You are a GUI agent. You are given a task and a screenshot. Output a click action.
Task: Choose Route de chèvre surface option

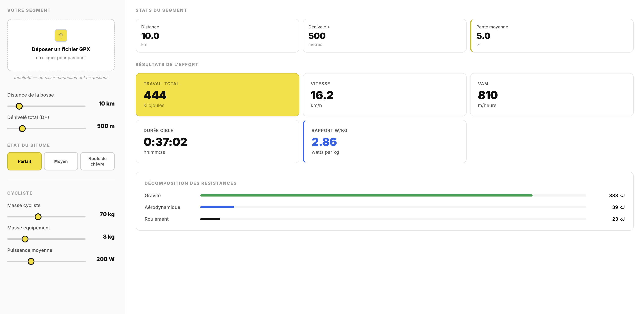tap(97, 161)
